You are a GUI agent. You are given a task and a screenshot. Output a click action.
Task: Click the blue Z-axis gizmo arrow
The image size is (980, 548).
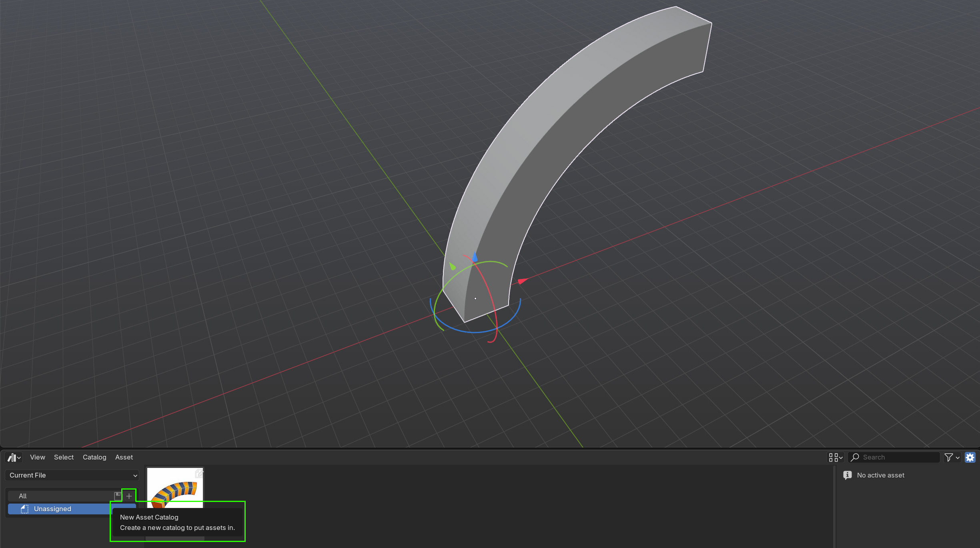pyautogui.click(x=475, y=257)
